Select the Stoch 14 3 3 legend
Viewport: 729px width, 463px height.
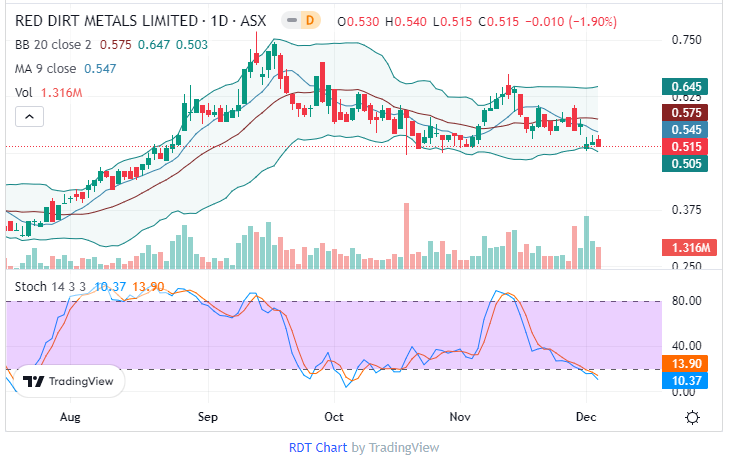tap(50, 287)
